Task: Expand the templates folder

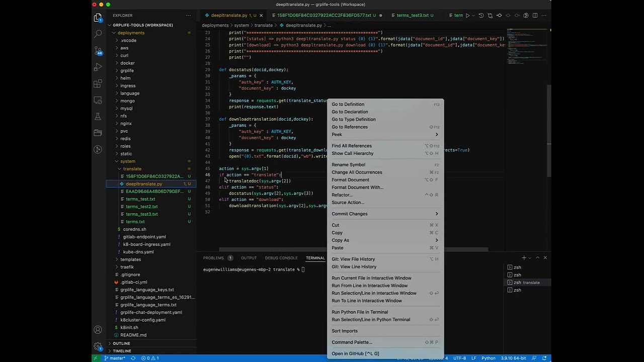Action: tap(151, 259)
